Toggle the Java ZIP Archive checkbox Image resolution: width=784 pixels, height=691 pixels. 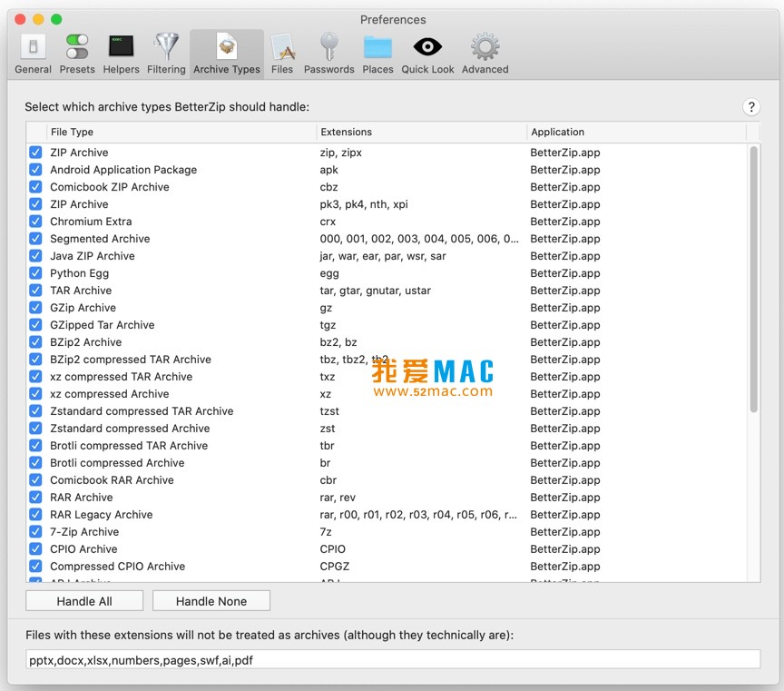[35, 256]
